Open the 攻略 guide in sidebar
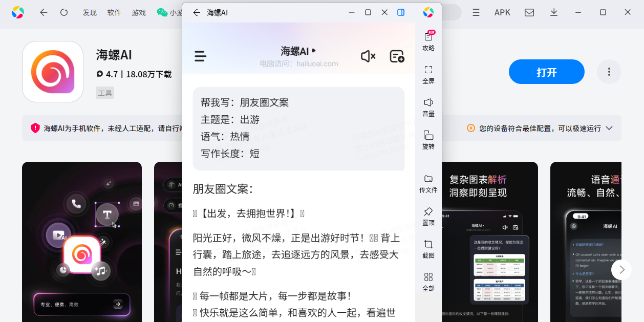 click(428, 41)
